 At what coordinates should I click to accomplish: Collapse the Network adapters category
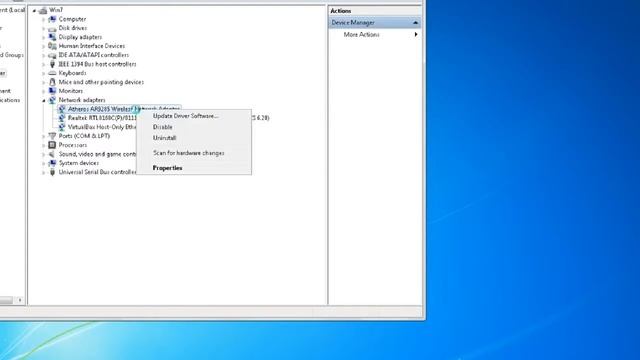pyautogui.click(x=44, y=100)
